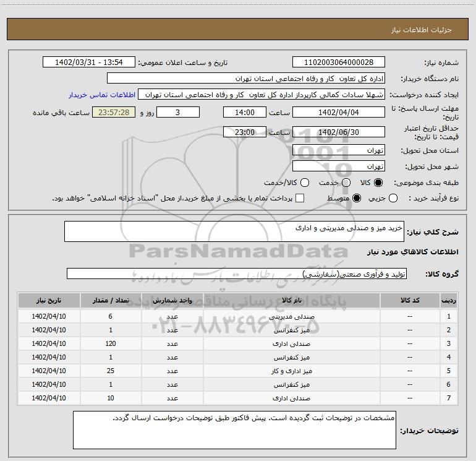Click the delivery province field تهران
476x461 pixels.
click(339, 150)
